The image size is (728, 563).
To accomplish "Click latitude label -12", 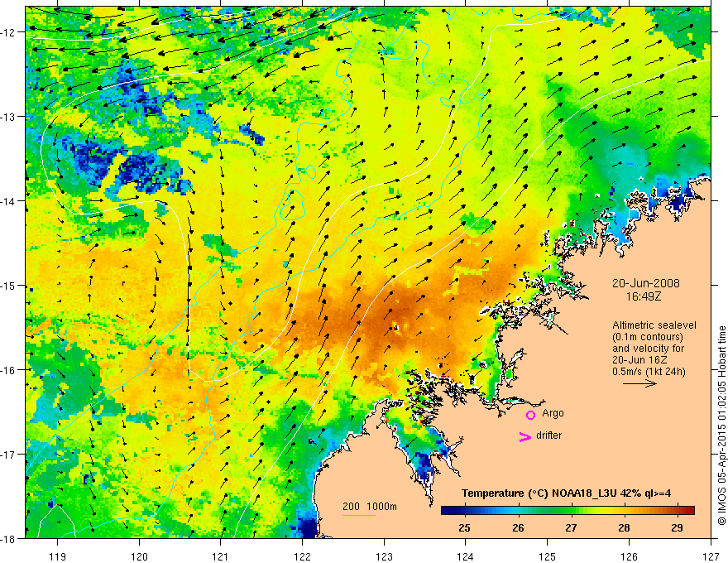I will click(9, 32).
